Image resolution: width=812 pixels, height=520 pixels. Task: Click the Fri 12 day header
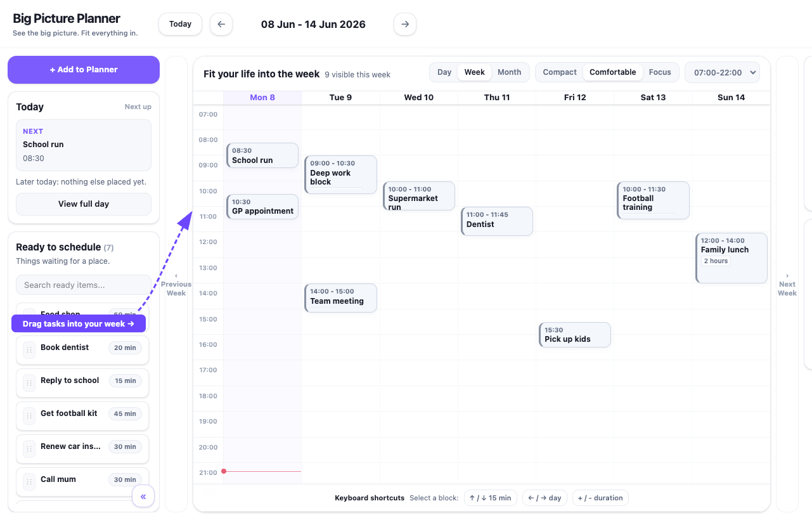[575, 98]
